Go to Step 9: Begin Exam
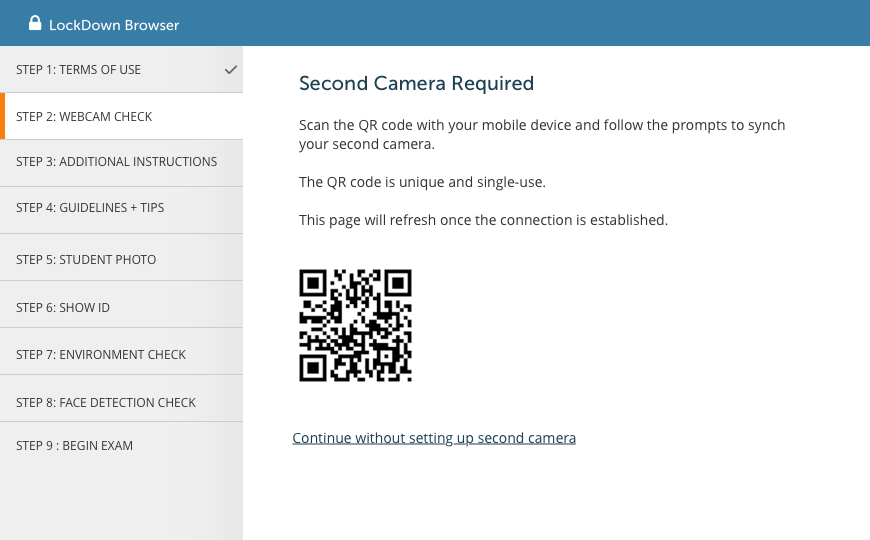Screen dimensions: 870x540 click(x=122, y=446)
